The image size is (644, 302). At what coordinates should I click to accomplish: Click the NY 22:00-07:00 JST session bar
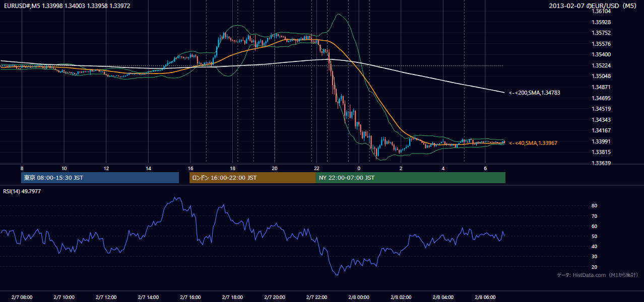pos(411,178)
